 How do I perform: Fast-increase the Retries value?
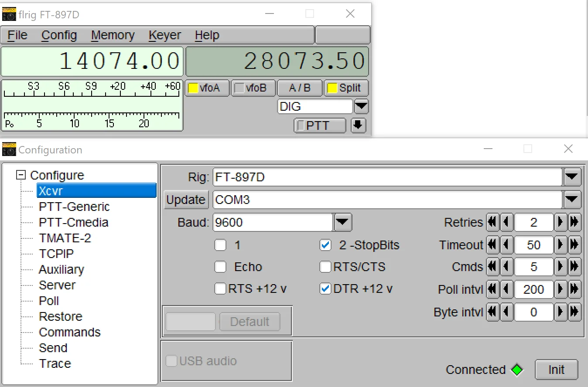click(574, 223)
